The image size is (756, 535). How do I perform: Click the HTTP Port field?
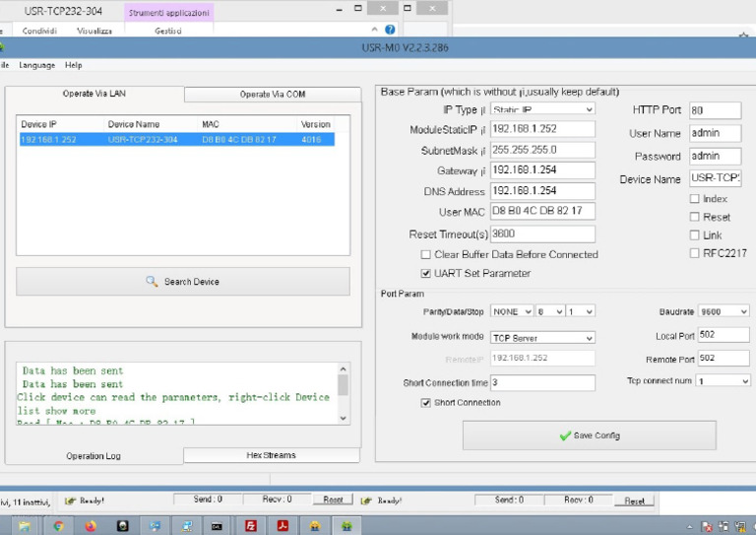point(715,110)
